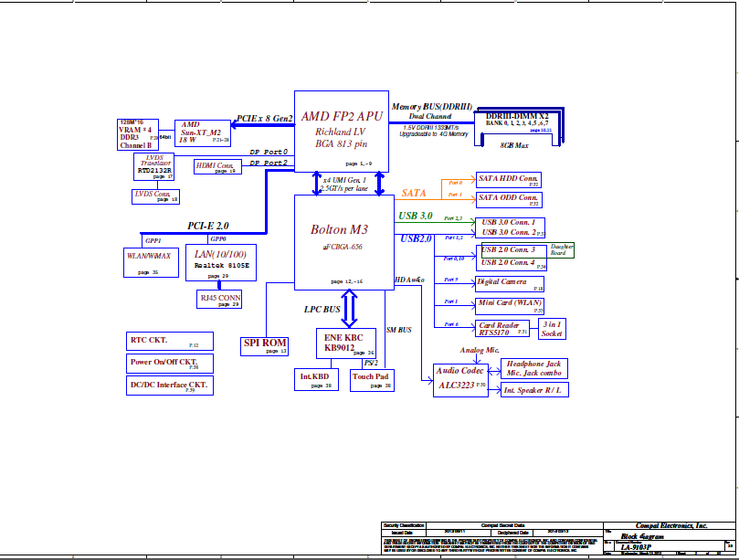
Task: Click the Digital Camera box
Action: pyautogui.click(x=509, y=283)
